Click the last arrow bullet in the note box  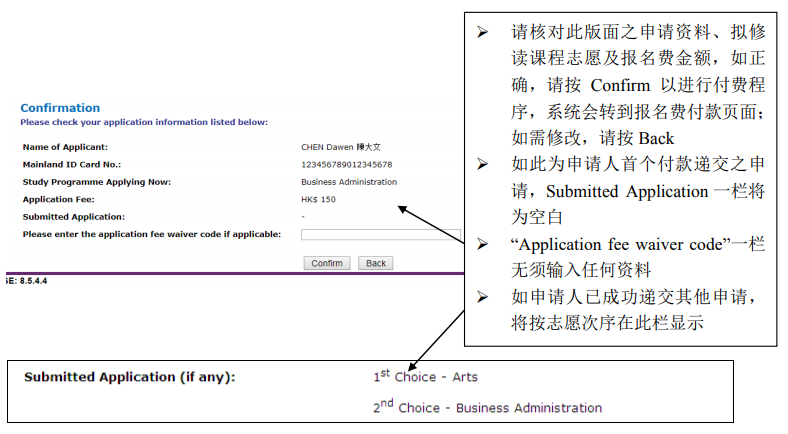pos(482,297)
